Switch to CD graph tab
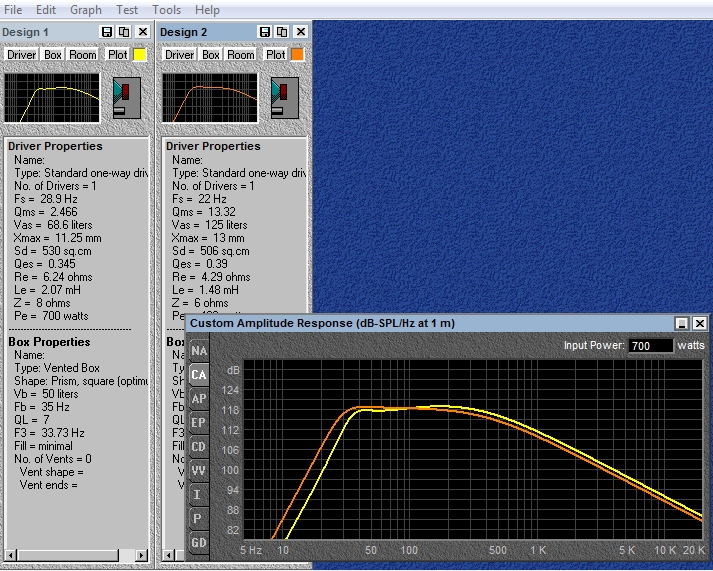The height and width of the screenshot is (571, 713). [199, 447]
